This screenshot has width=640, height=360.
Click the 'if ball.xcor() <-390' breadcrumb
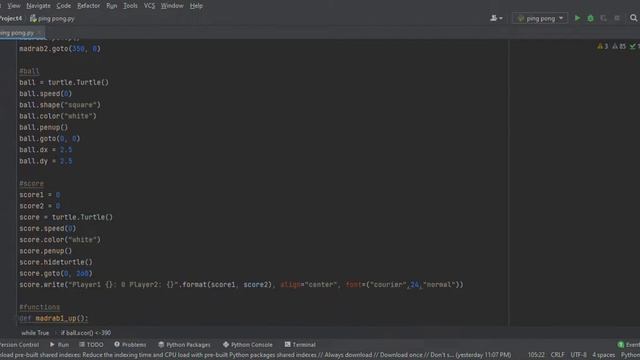[86, 333]
